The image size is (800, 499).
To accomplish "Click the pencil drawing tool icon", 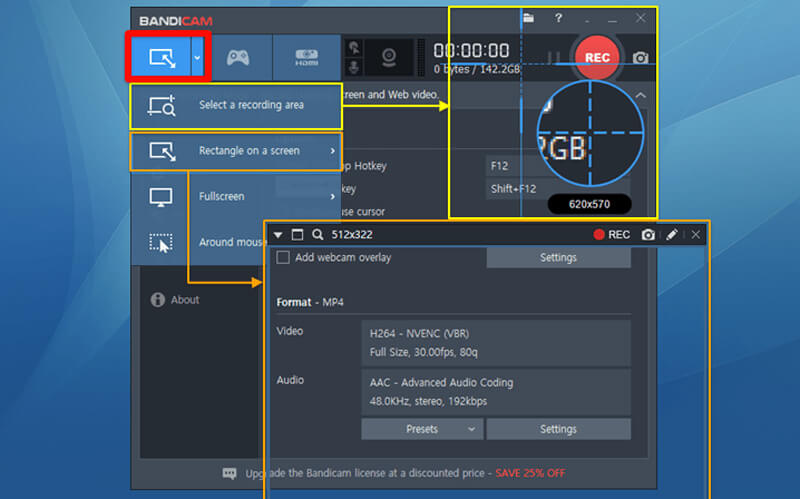I will pyautogui.click(x=672, y=234).
